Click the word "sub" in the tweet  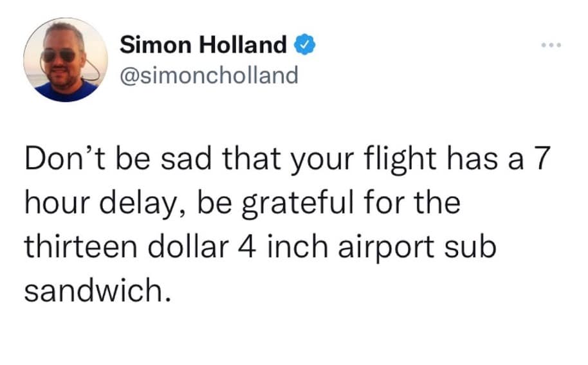477,247
